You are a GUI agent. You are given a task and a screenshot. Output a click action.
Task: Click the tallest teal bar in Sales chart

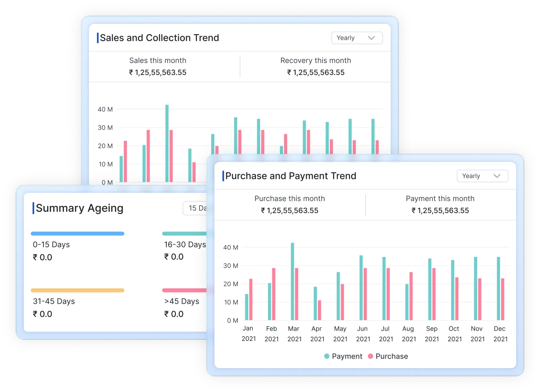click(x=167, y=144)
